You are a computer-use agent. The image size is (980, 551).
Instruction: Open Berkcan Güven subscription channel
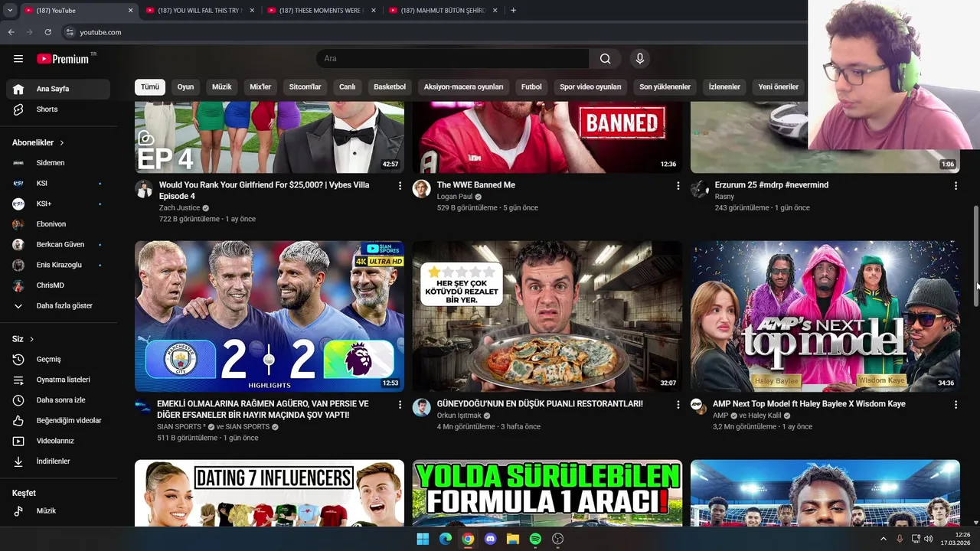pos(58,245)
